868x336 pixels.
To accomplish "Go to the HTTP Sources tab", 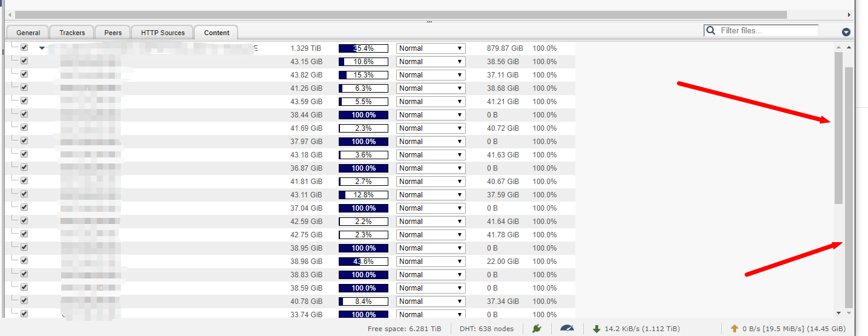I will click(x=163, y=33).
